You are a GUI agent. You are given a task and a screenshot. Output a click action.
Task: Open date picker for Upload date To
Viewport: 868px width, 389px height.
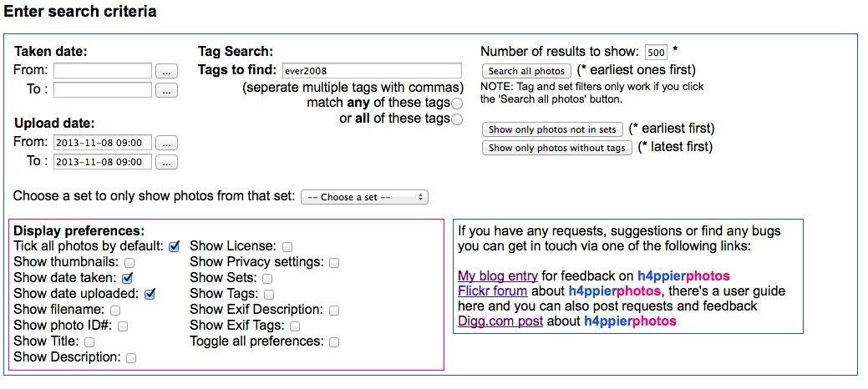pyautogui.click(x=167, y=162)
